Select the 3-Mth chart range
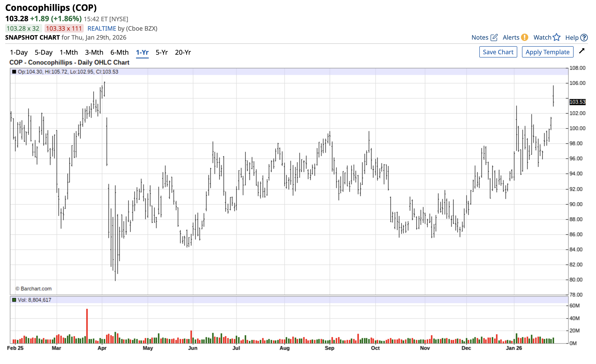 [94, 52]
